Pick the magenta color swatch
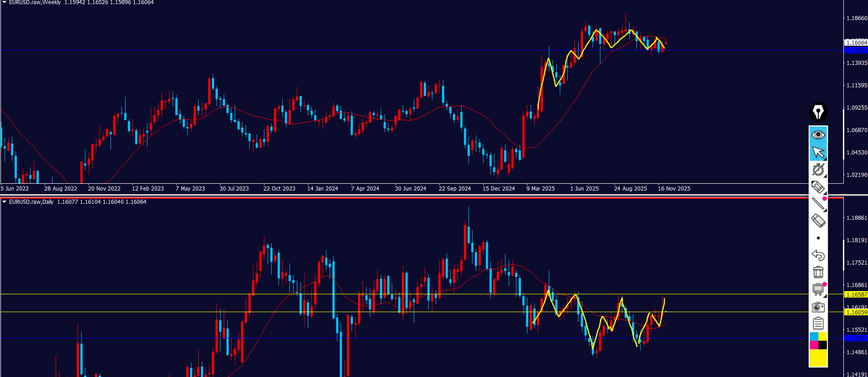This screenshot has width=868, height=377. (x=814, y=345)
